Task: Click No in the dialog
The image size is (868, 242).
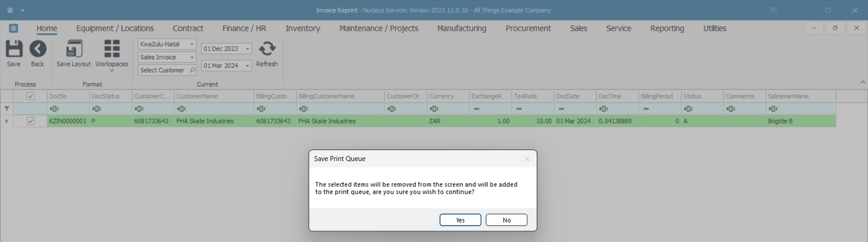Action: 506,220
